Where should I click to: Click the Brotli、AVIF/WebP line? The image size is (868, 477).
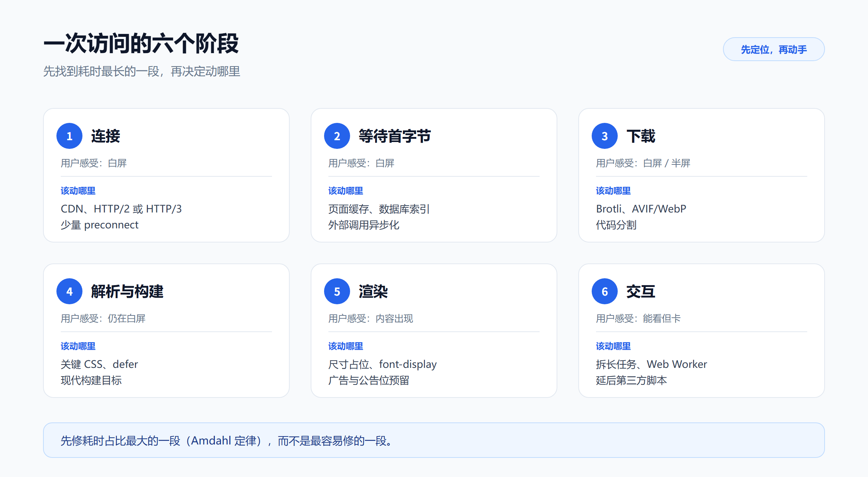641,209
